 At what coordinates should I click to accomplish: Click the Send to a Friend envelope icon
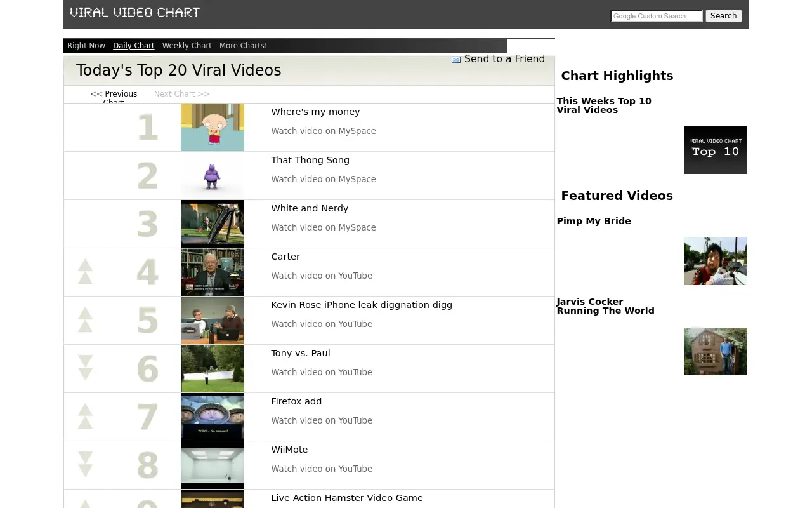tap(456, 60)
